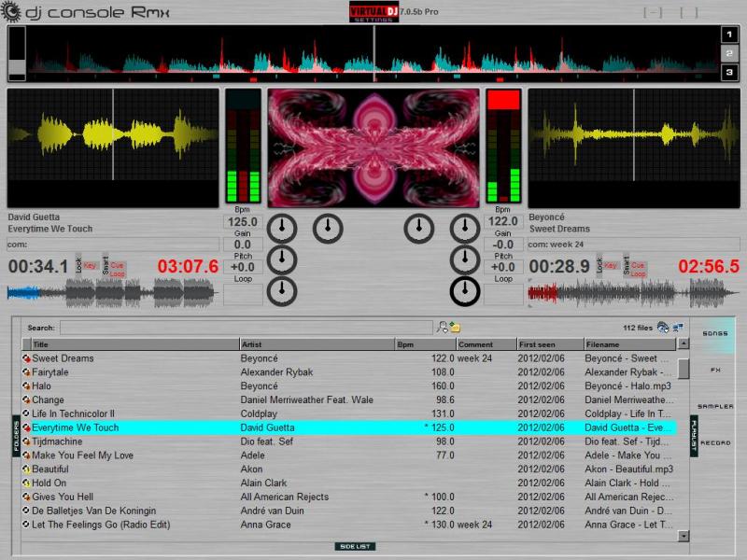Toggle Lock on the Beyoncé deck
Image resolution: width=747 pixels, height=560 pixels.
click(599, 265)
